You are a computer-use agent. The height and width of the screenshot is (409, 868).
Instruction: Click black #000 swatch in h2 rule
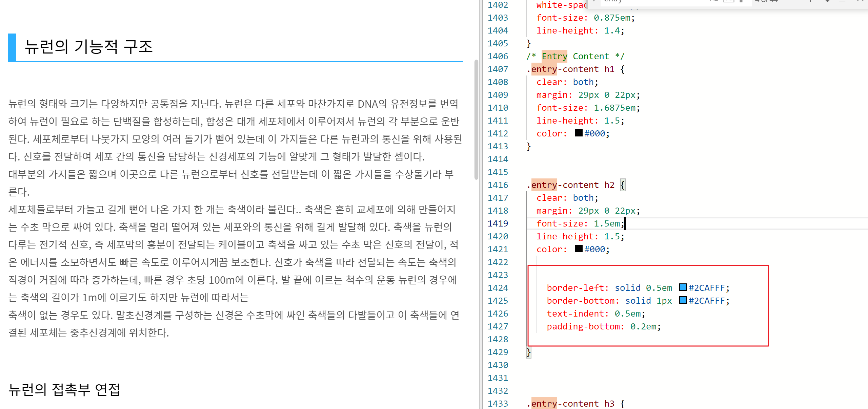click(x=579, y=249)
